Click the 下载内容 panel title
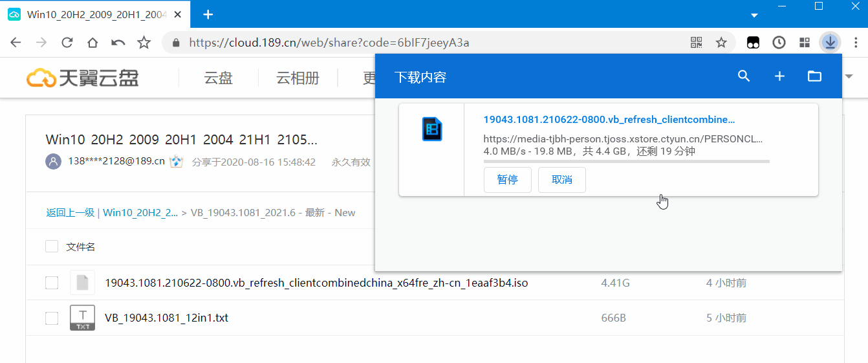The width and height of the screenshot is (868, 363). click(420, 77)
